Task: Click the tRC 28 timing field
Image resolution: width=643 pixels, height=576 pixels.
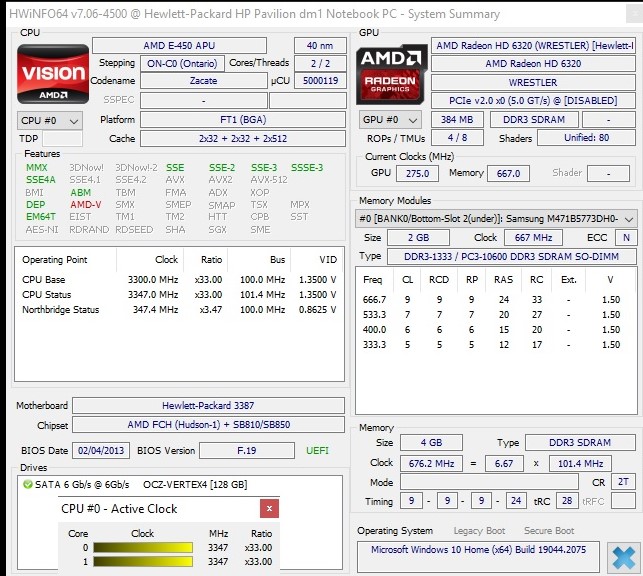Action: click(567, 501)
